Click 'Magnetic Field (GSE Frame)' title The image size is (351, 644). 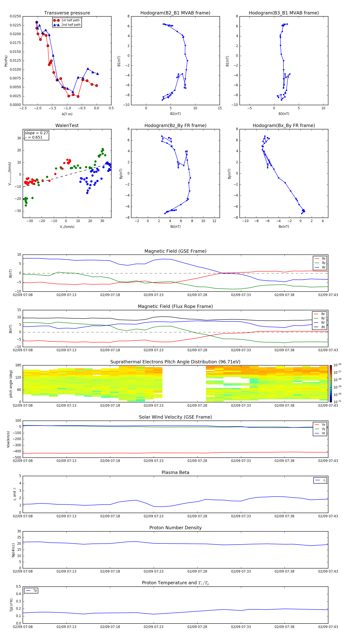[x=175, y=251]
